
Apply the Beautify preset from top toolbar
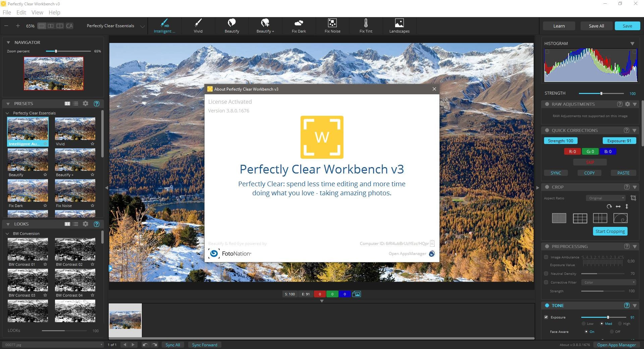[232, 26]
